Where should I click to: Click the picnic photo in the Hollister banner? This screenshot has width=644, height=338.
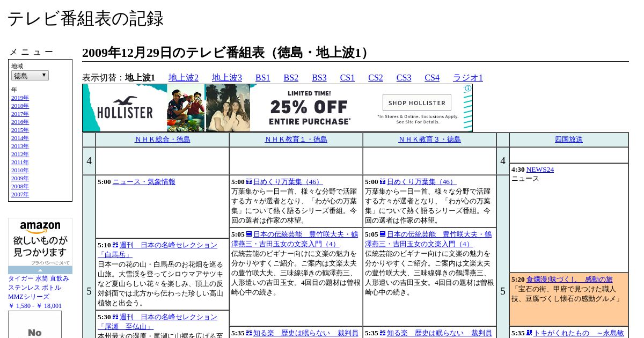[186, 108]
